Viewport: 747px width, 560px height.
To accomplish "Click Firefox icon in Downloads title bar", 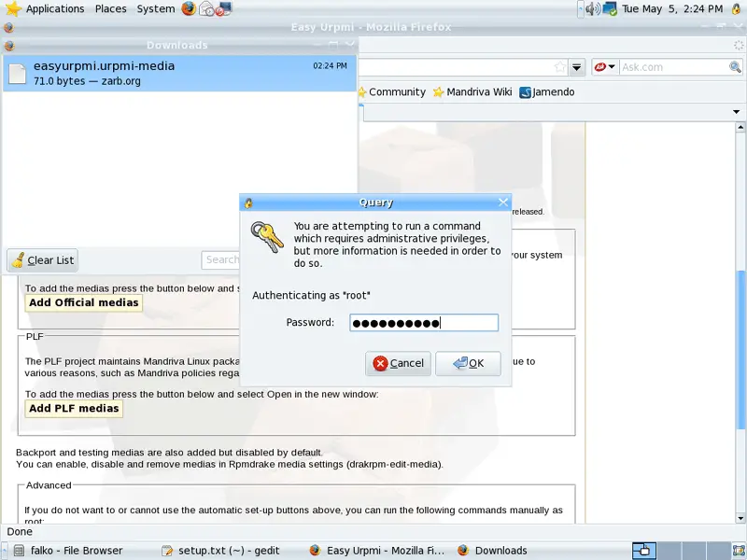I will 9,46.
